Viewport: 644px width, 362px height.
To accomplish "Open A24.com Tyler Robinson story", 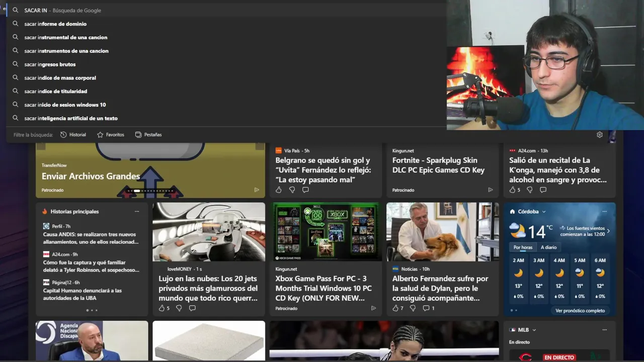I will click(91, 266).
